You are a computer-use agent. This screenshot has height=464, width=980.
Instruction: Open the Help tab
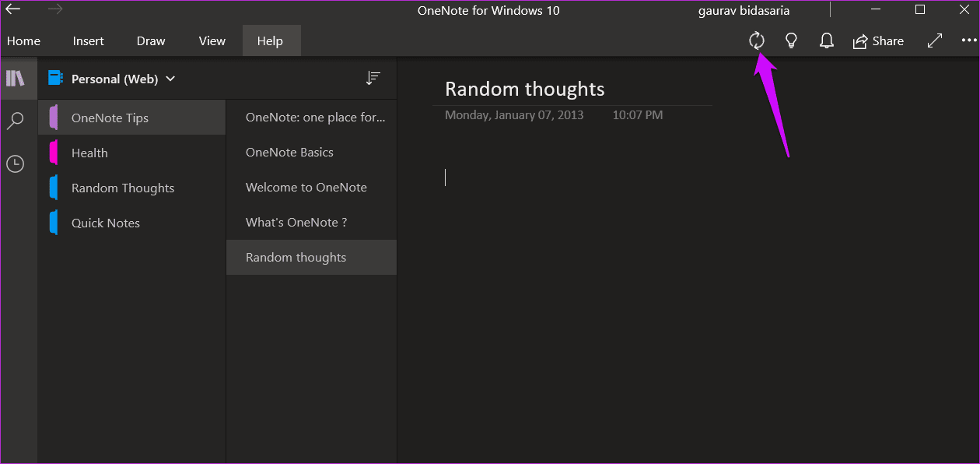[x=270, y=41]
